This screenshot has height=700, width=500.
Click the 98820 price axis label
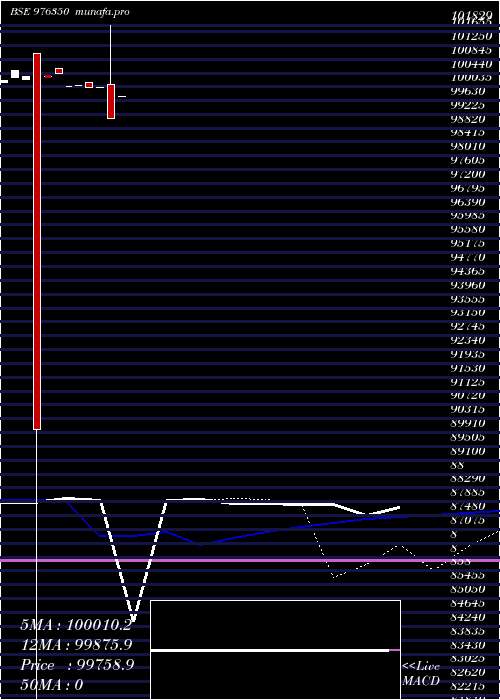468,119
